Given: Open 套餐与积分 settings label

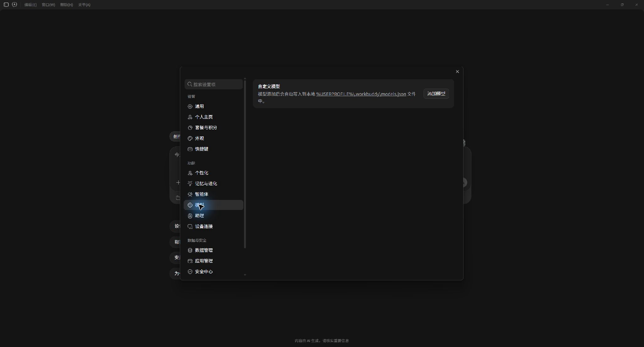Looking at the screenshot, I should (206, 128).
